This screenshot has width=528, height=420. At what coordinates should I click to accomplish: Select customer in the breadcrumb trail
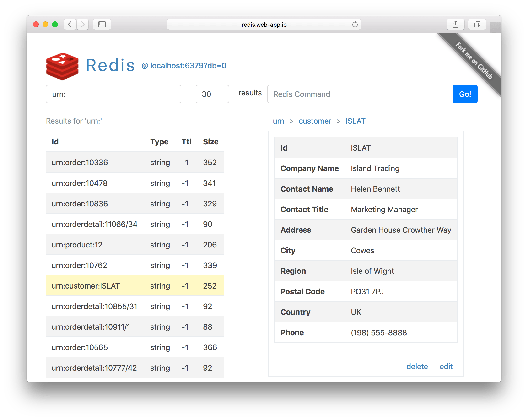point(315,121)
